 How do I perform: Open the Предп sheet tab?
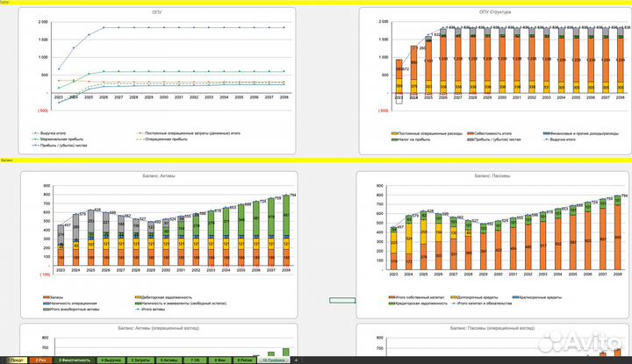pos(15,360)
